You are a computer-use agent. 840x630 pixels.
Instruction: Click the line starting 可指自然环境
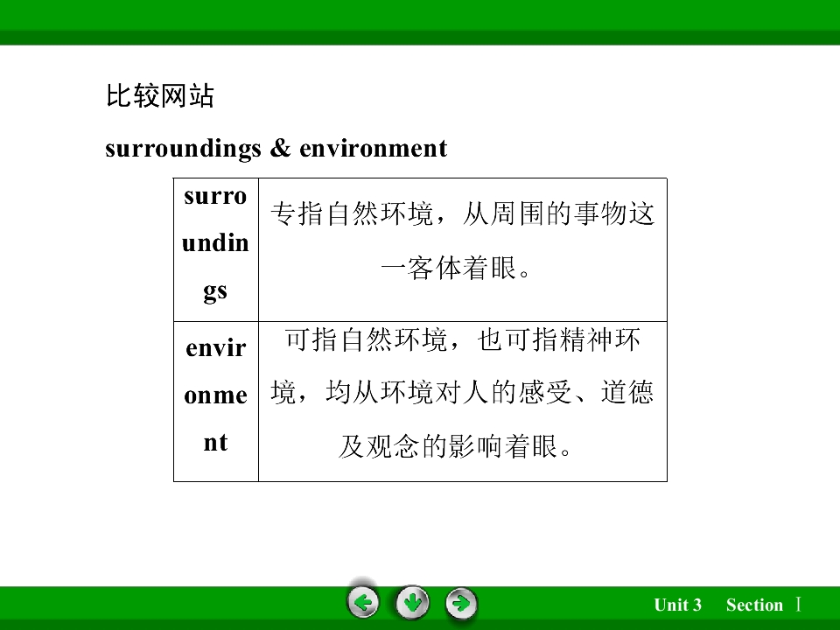pyautogui.click(x=462, y=339)
